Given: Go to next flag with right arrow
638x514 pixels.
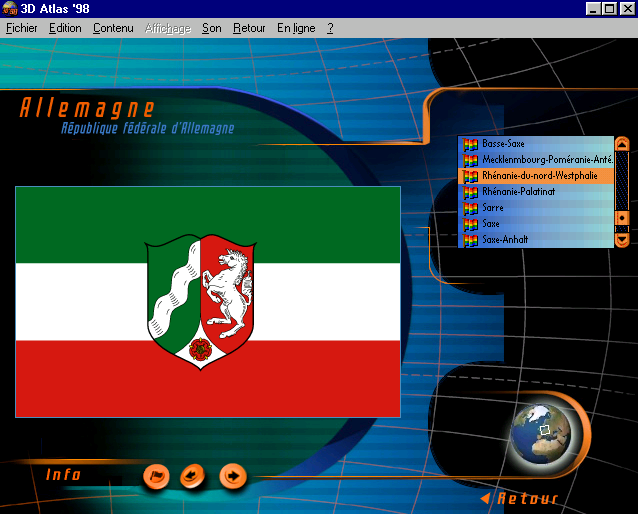Looking at the screenshot, I should 233,476.
